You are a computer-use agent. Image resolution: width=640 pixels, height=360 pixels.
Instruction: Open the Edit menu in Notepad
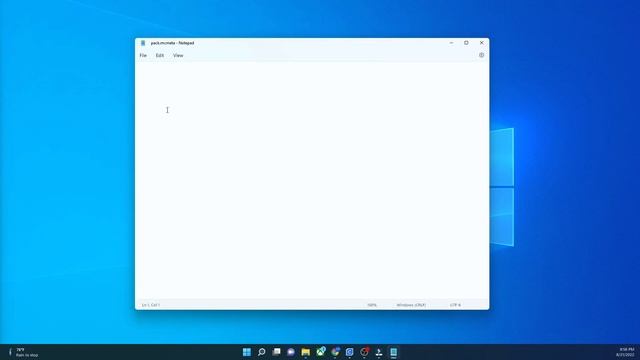tap(160, 56)
